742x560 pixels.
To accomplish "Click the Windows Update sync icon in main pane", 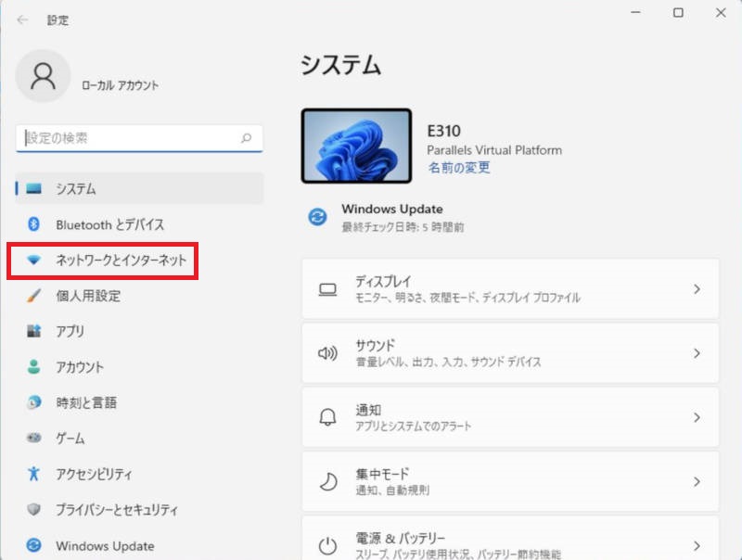I will coord(317,217).
